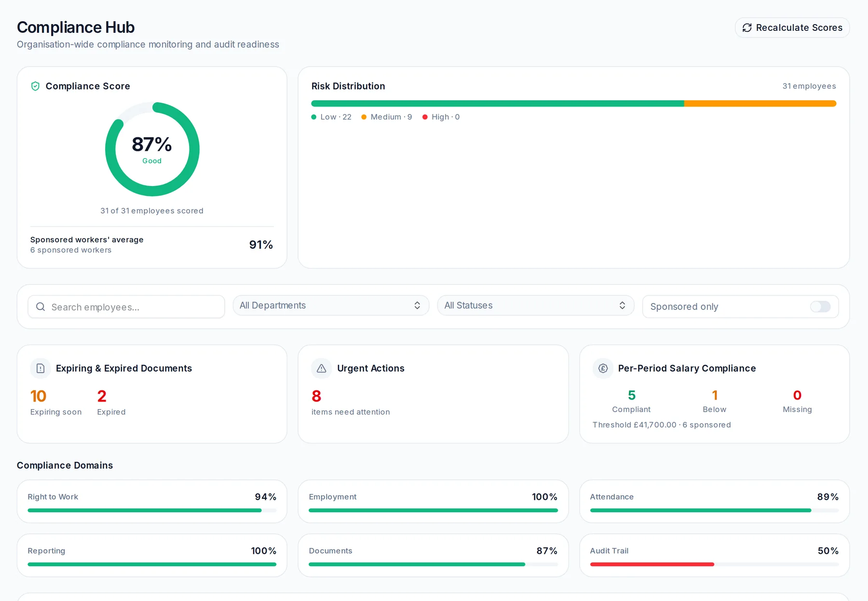Click the 31 employees label in Risk Distribution
The width and height of the screenshot is (868, 601).
[809, 86]
